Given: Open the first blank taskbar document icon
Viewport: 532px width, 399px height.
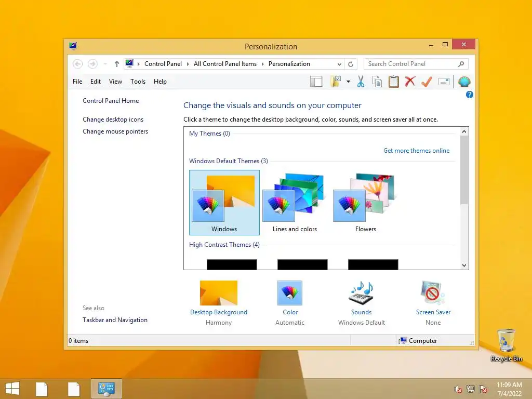Looking at the screenshot, I should tap(42, 389).
